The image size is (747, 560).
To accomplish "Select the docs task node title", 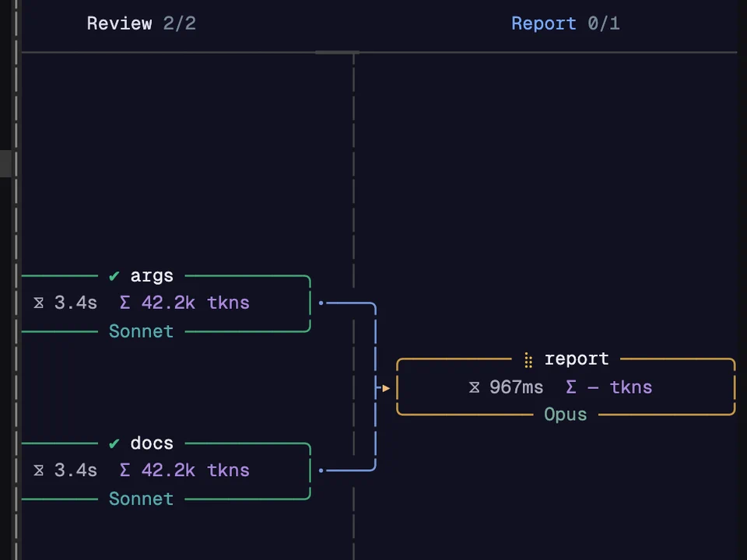I will [152, 443].
